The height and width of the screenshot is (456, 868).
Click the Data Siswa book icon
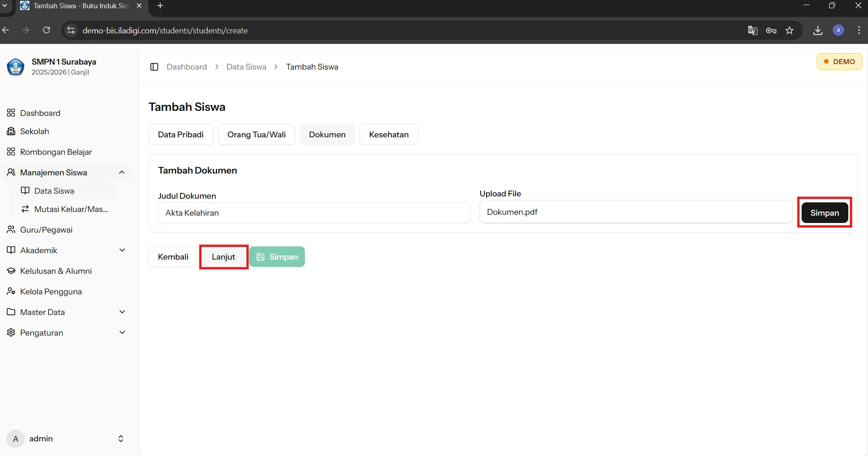pos(25,190)
